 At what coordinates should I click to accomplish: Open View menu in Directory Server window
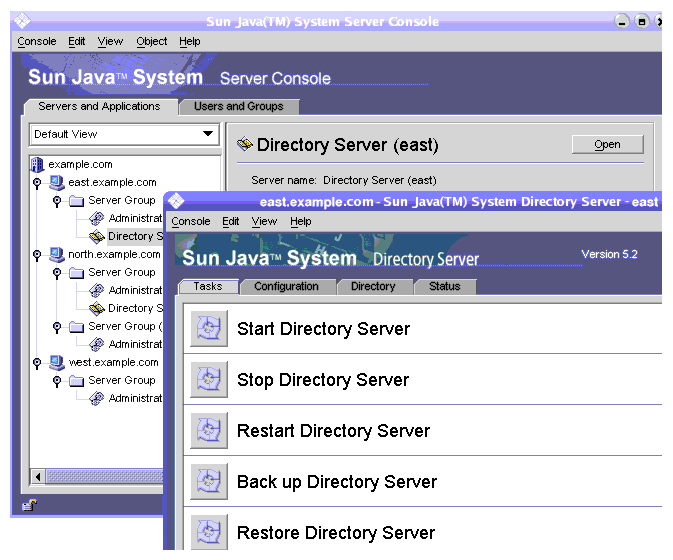[264, 221]
